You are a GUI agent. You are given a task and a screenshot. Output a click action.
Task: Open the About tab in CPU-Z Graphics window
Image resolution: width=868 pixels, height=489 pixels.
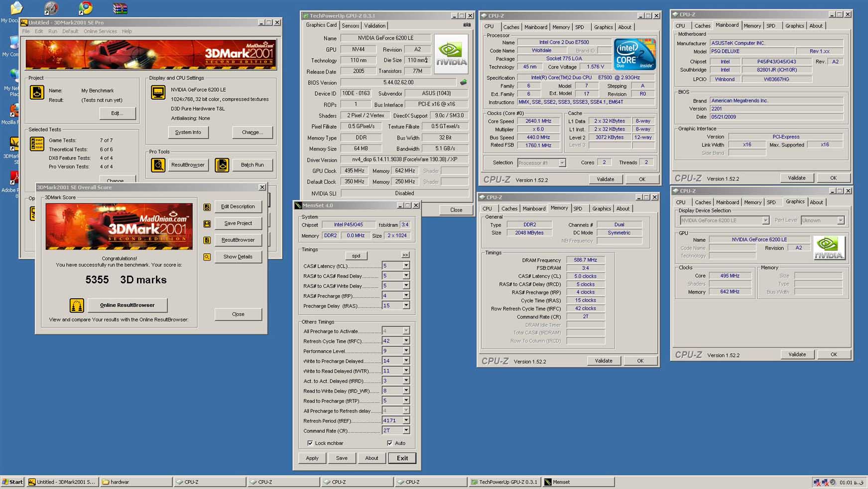tap(816, 202)
